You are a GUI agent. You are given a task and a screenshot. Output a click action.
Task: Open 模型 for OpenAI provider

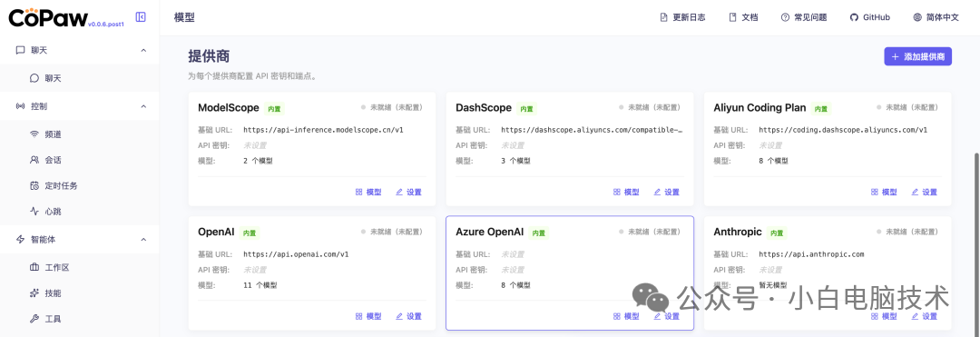click(368, 316)
